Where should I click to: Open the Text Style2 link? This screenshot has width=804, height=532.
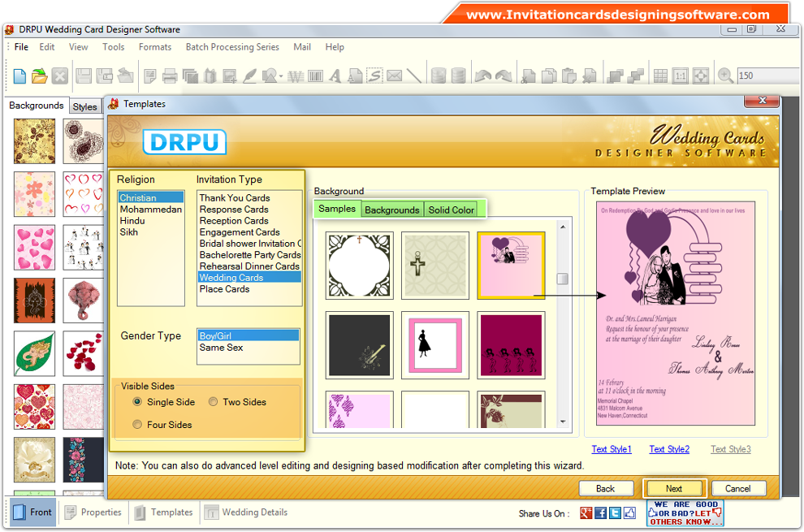point(669,448)
